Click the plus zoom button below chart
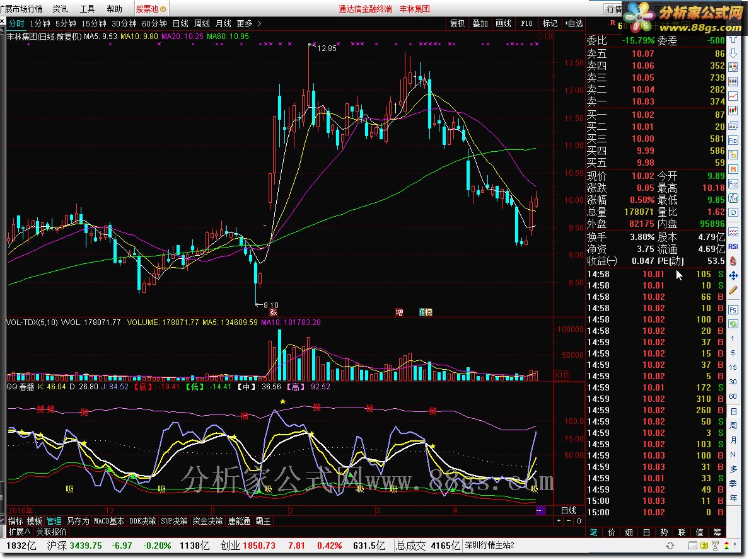This screenshot has height=560, width=749. (559, 521)
